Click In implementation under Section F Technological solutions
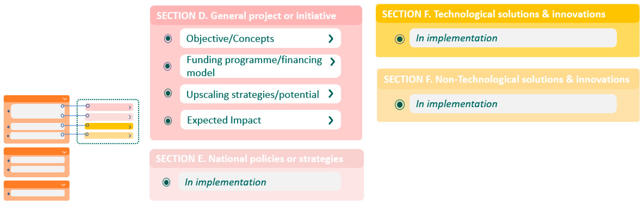The width and height of the screenshot is (644, 210). 456,38
